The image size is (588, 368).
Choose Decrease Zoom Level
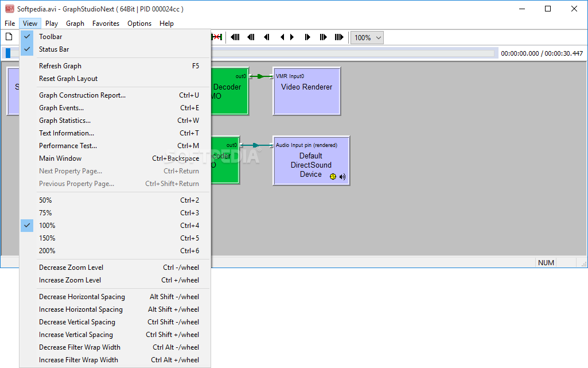pos(115,268)
